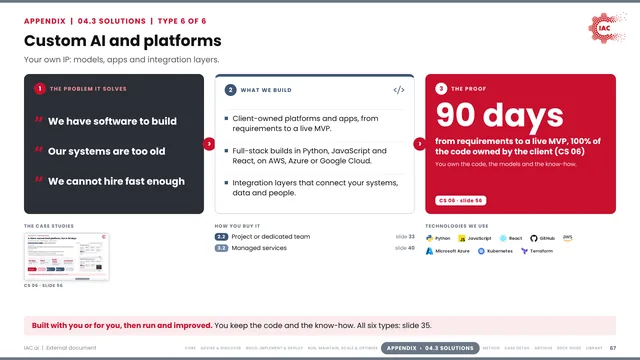Click the AWS logo icon

point(567,238)
